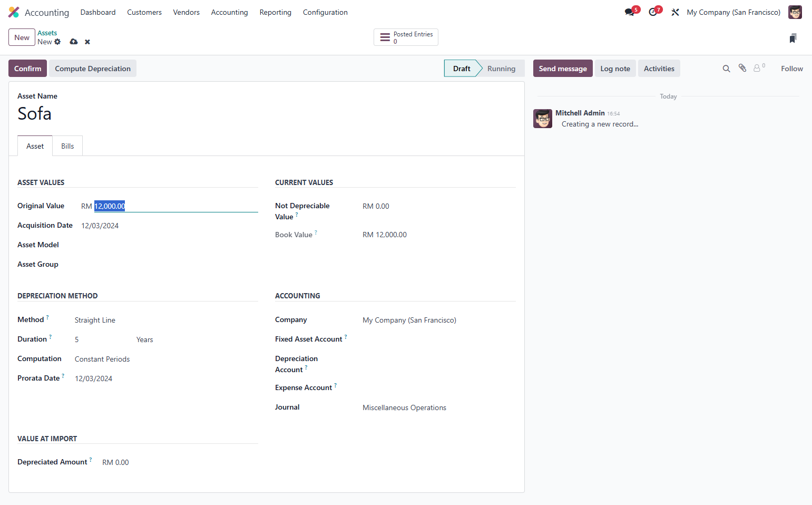
Task: Open the duration unit dropdown showing Years
Action: coord(196,339)
